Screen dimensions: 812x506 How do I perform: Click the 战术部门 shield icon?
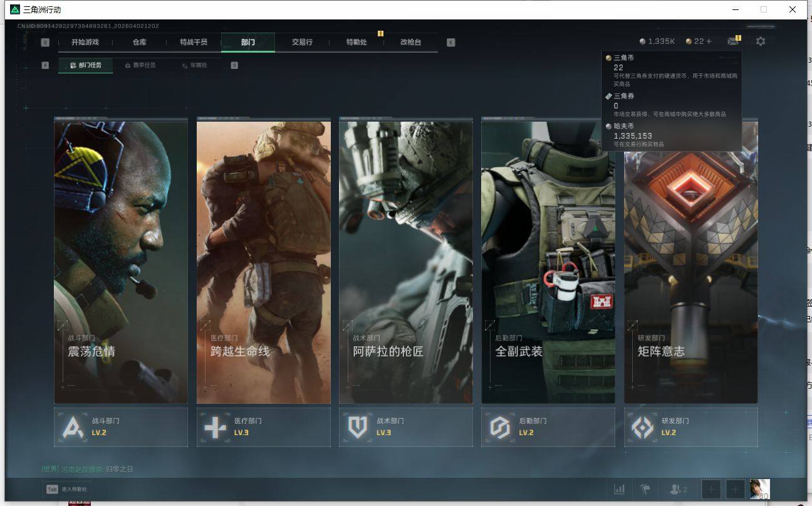click(x=357, y=428)
